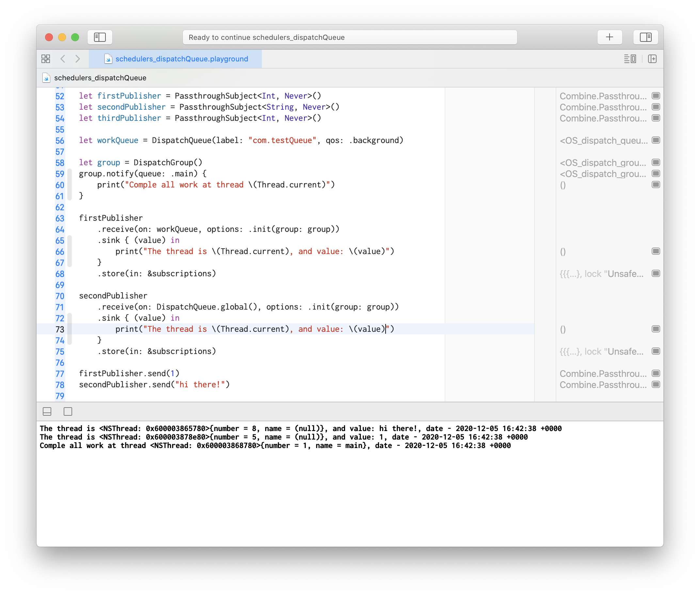This screenshot has width=700, height=595.
Task: Collapse the code fold ribbon at line 65
Action: pyautogui.click(x=70, y=251)
